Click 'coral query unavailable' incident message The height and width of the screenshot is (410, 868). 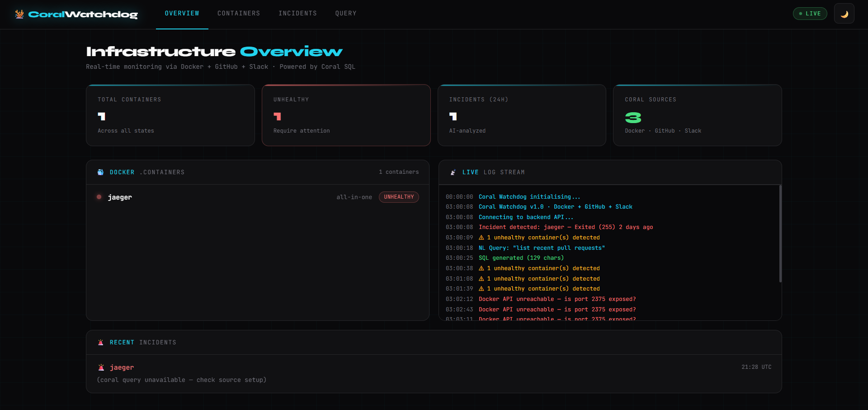182,380
